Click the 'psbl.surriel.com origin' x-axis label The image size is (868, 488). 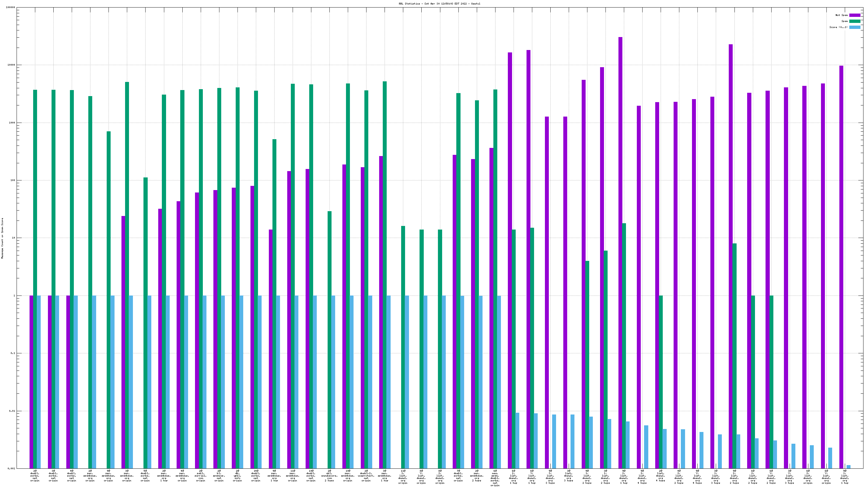coord(200,476)
